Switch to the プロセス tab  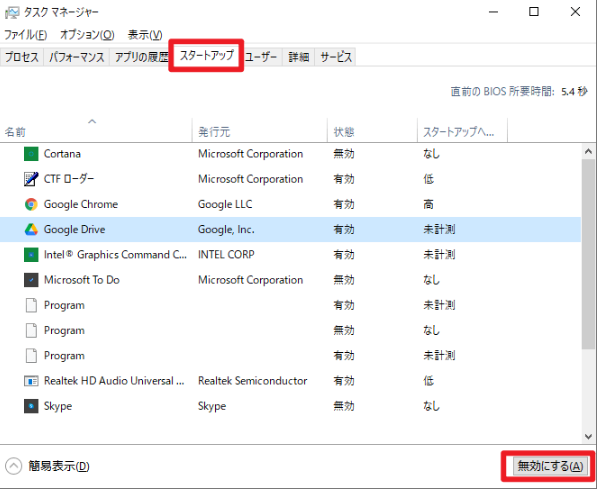click(22, 57)
